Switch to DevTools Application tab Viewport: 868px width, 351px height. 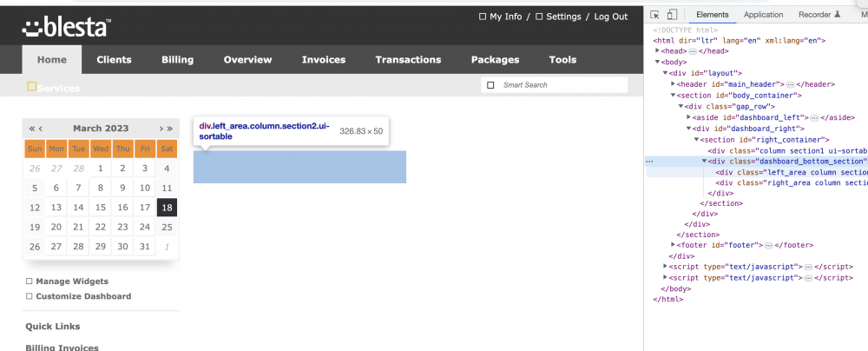pyautogui.click(x=763, y=15)
